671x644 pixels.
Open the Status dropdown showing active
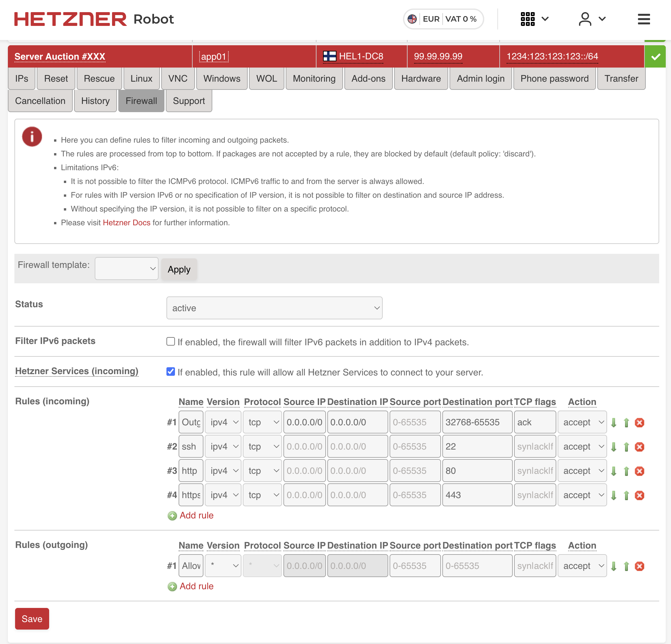click(x=274, y=308)
